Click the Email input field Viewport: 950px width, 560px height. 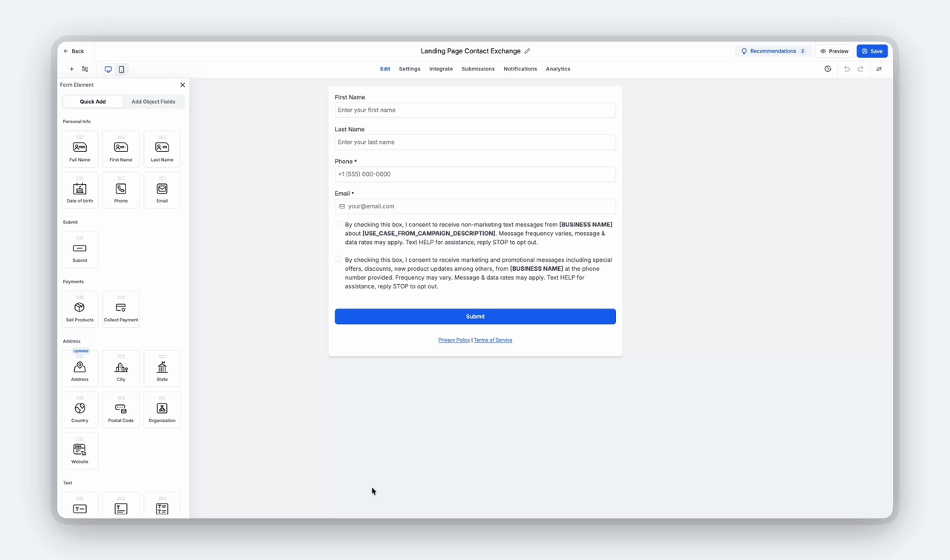[475, 206]
